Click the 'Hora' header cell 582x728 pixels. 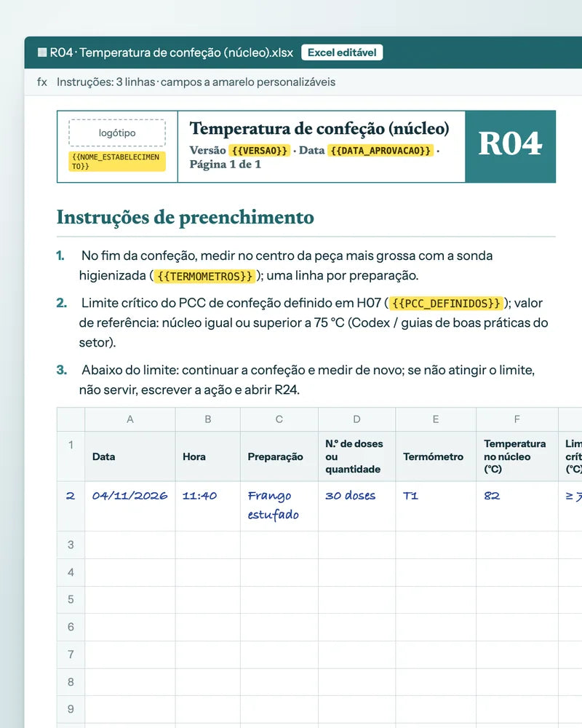pyautogui.click(x=208, y=456)
